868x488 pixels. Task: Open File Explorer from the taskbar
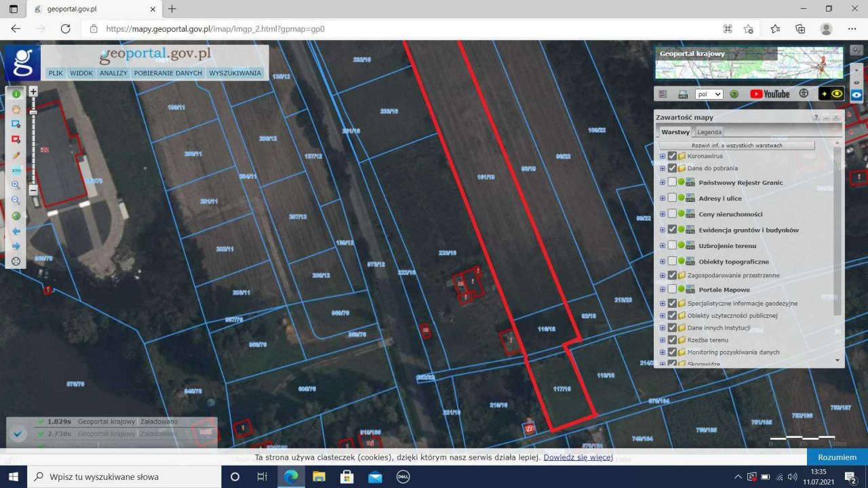[319, 476]
